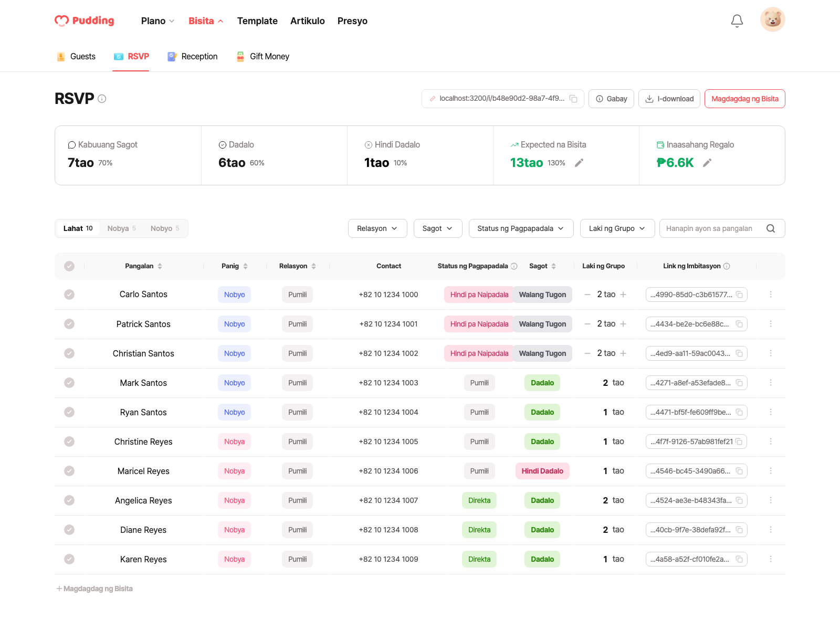
Task: Open the notifications bell
Action: pos(737,20)
